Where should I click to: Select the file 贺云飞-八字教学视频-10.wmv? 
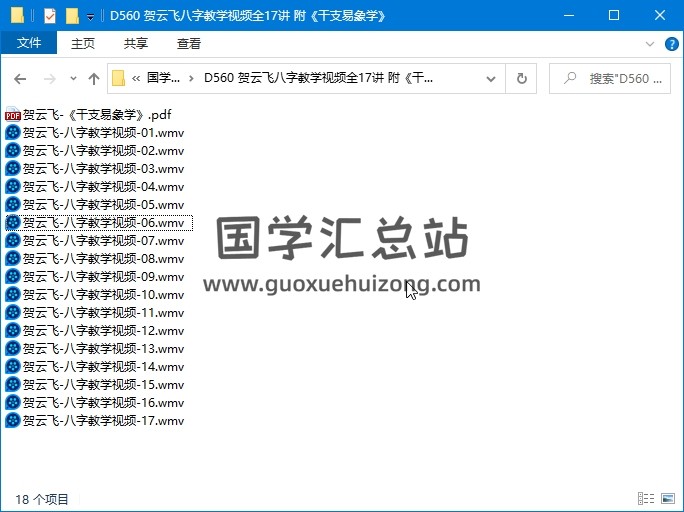pyautogui.click(x=103, y=295)
